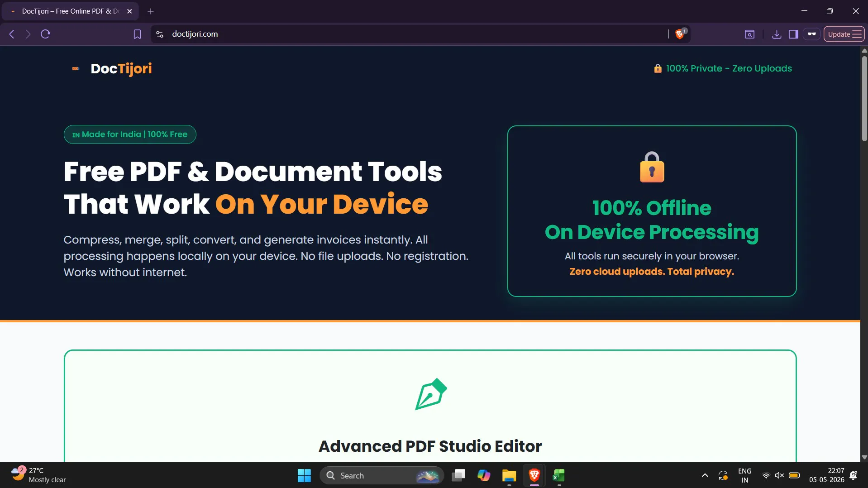Bookmark this page with the bookmark icon
The height and width of the screenshot is (488, 868).
137,34
